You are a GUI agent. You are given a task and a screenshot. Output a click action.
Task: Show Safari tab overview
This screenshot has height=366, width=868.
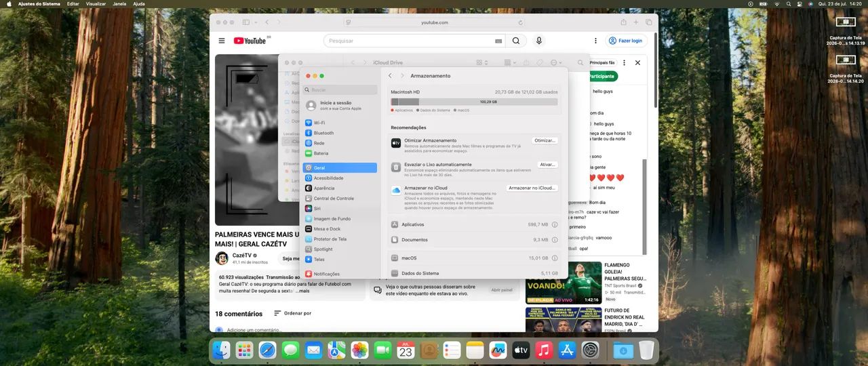[x=648, y=22]
